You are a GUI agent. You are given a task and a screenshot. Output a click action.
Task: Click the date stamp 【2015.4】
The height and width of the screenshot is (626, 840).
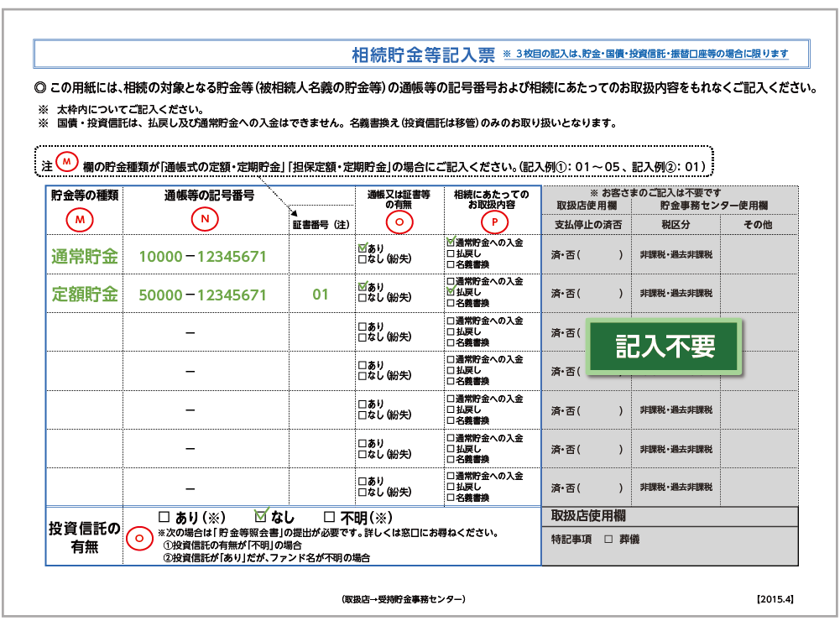coord(775,599)
